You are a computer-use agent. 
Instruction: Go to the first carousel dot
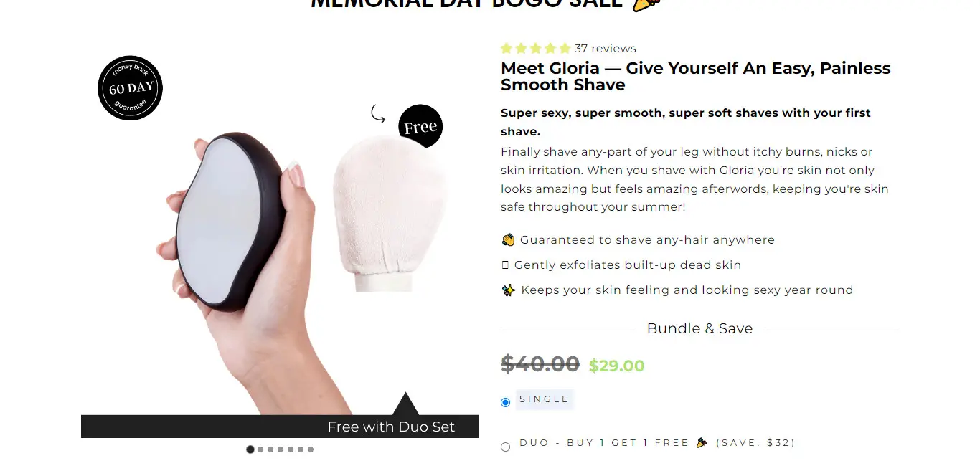(x=250, y=449)
